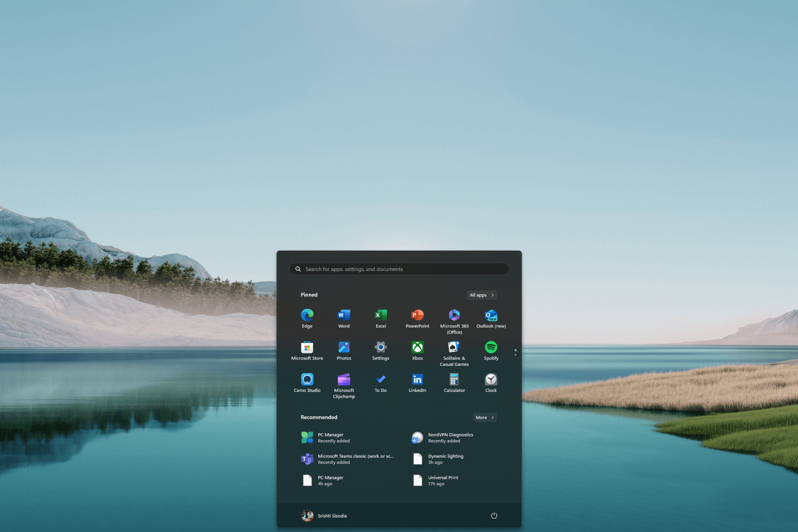Open the Calculator app
The height and width of the screenshot is (532, 798).
[x=454, y=383]
